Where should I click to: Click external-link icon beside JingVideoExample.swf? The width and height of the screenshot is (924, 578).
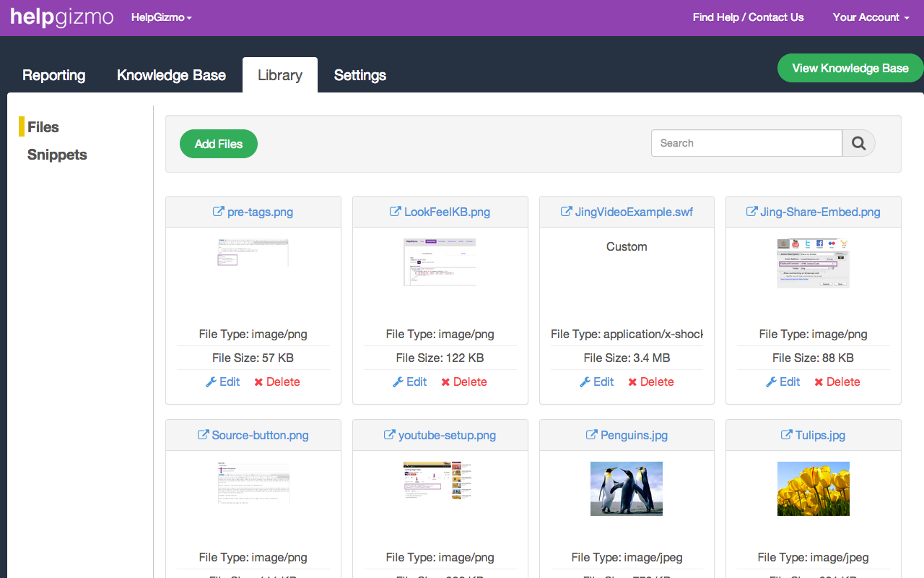[566, 212]
